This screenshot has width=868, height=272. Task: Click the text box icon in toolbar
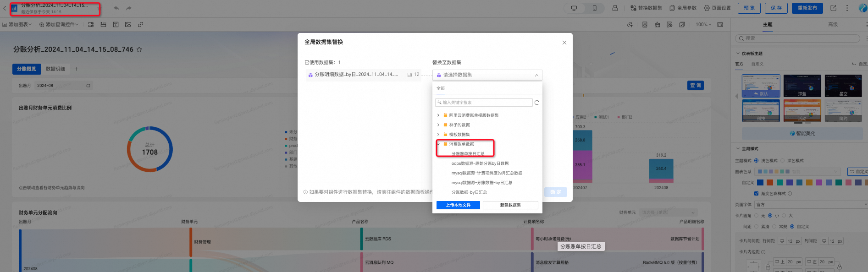pyautogui.click(x=116, y=25)
